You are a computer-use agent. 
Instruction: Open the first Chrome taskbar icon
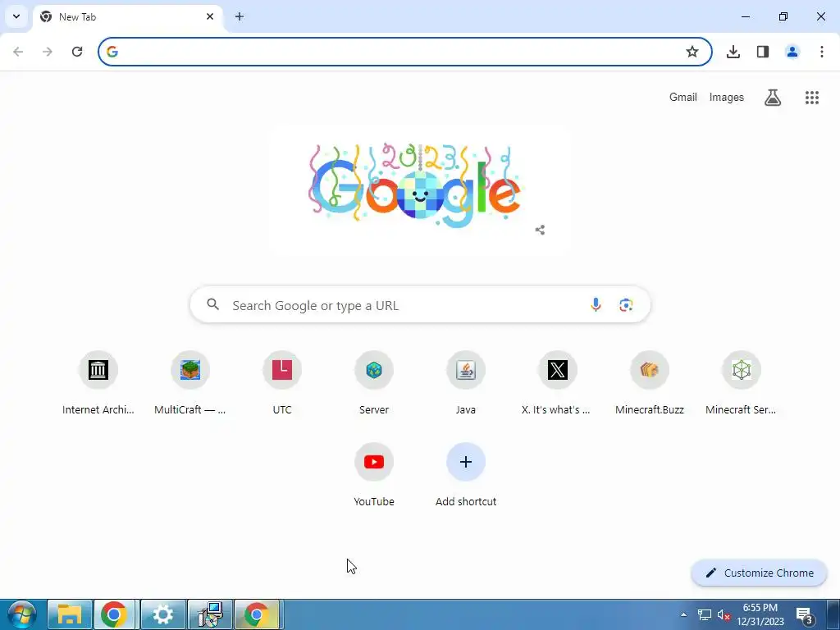click(114, 614)
